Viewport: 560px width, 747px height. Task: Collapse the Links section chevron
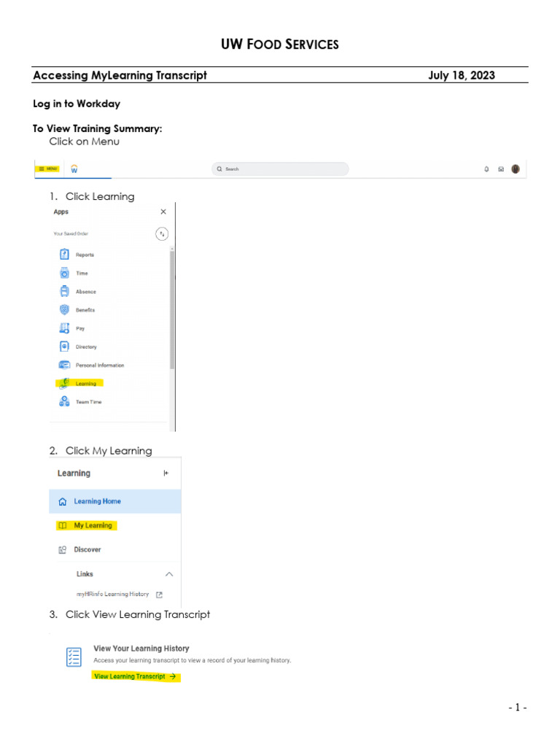tap(169, 574)
